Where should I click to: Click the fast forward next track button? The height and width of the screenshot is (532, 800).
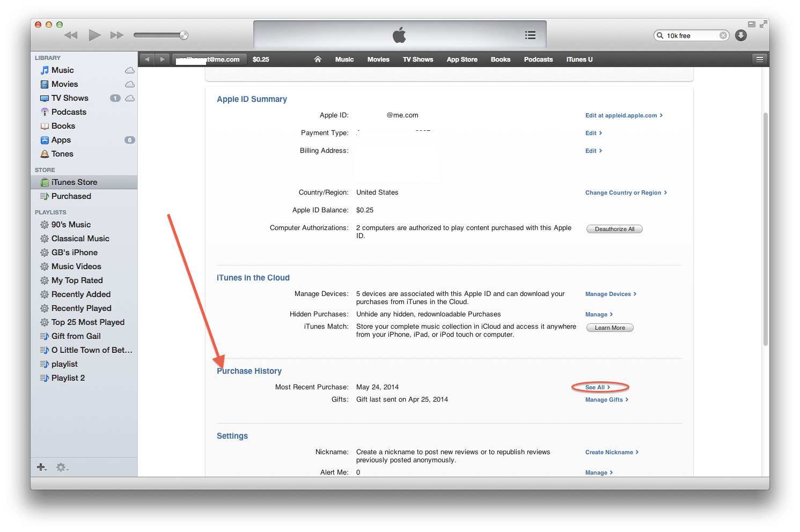117,35
